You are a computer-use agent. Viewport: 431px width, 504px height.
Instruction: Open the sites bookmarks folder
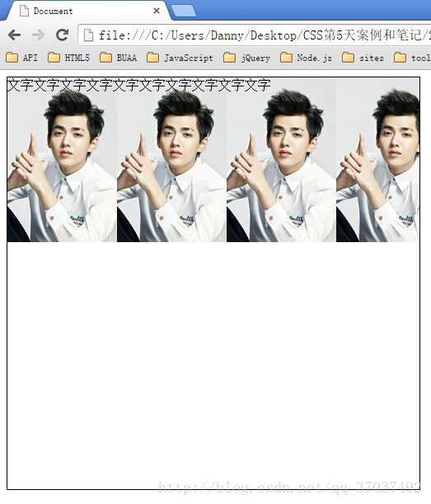tap(363, 58)
